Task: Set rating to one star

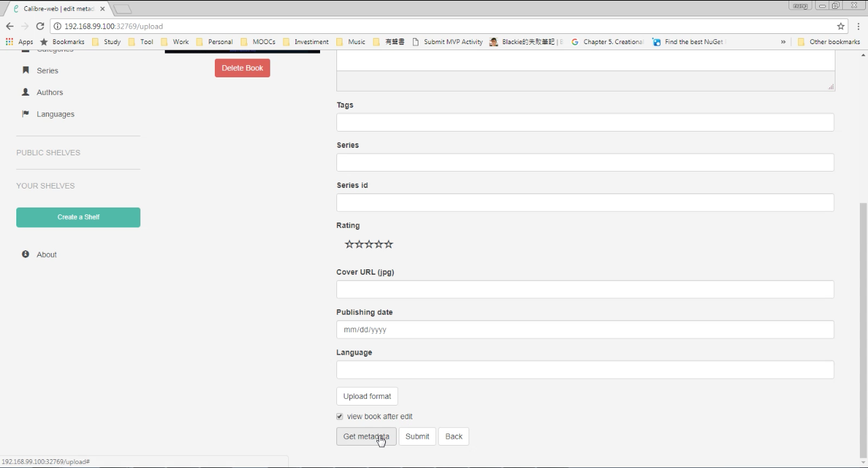Action: pyautogui.click(x=349, y=244)
